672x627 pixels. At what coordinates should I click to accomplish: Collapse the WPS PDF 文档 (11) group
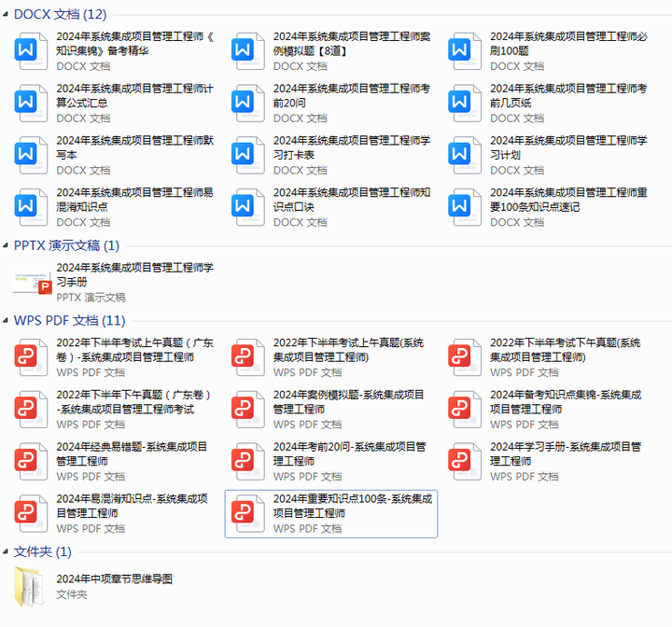[x=7, y=321]
